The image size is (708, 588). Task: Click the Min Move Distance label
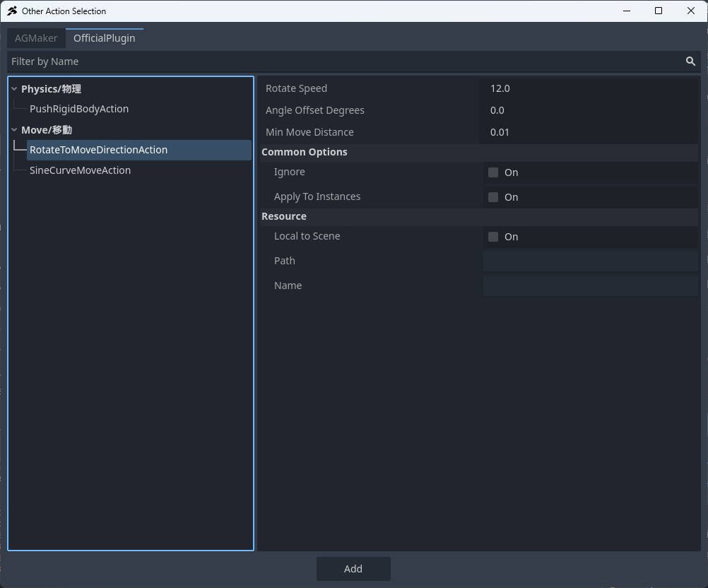(x=309, y=132)
